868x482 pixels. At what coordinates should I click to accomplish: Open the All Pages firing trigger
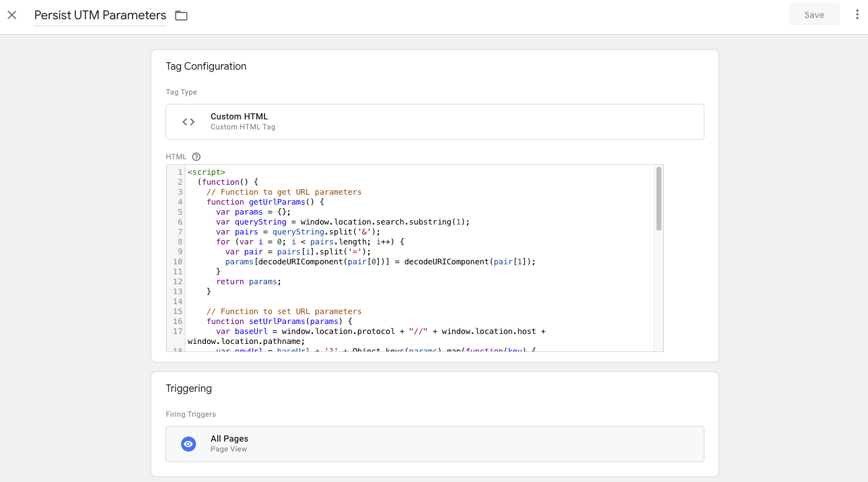click(x=434, y=444)
